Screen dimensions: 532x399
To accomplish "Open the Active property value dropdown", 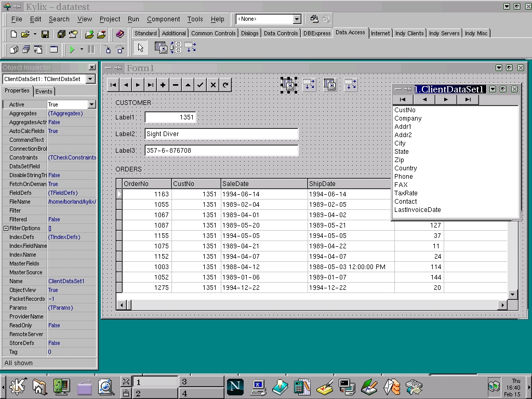I will pyautogui.click(x=92, y=104).
